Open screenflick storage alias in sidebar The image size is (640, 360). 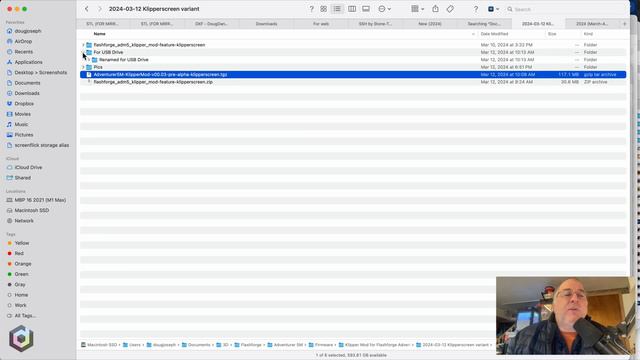[x=42, y=145]
